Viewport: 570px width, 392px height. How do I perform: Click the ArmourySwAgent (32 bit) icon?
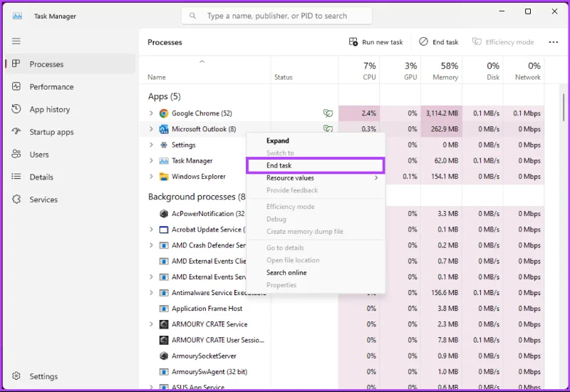point(164,372)
